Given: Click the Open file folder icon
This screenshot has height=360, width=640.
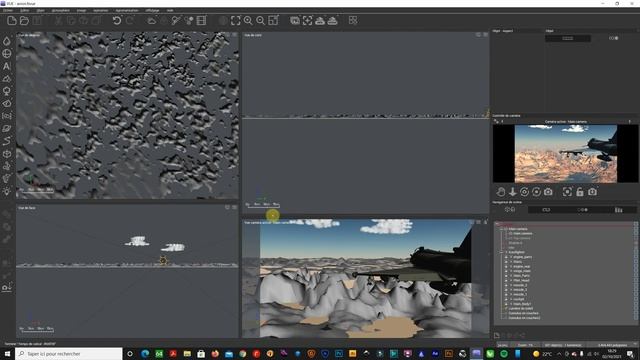Looking at the screenshot, I should click(24, 20).
